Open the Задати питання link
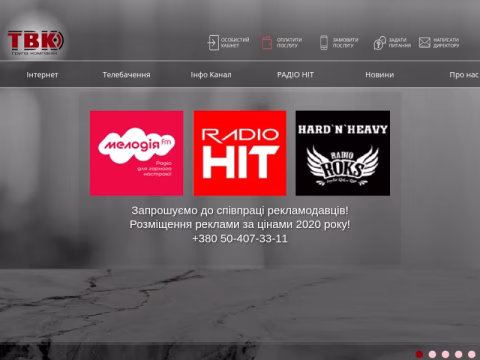Screen dimensions: 480x360 (400, 43)
